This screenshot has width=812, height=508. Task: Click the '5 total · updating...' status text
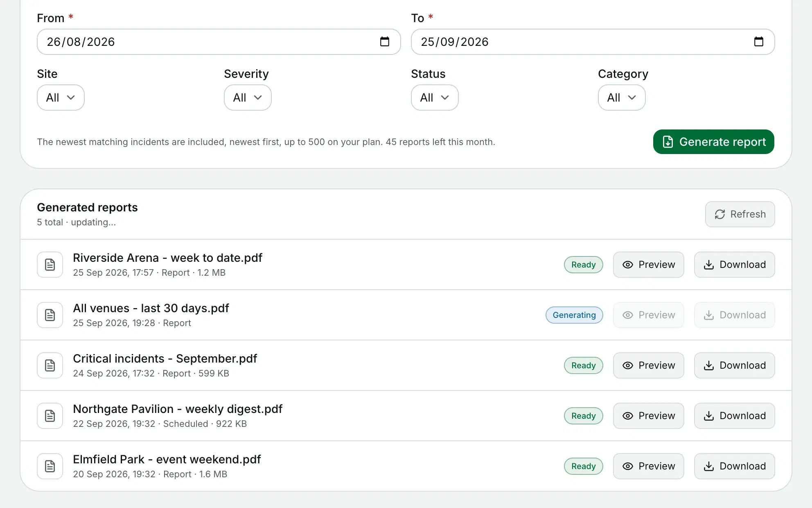pyautogui.click(x=77, y=222)
